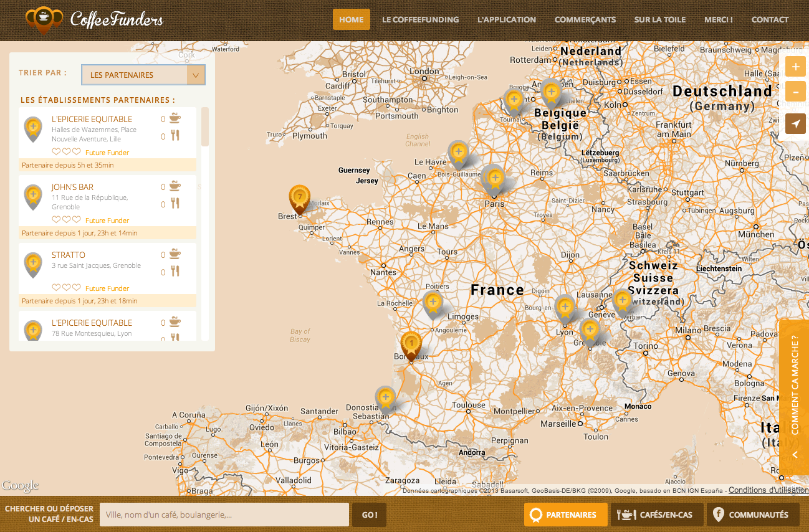The height and width of the screenshot is (532, 809).
Task: Click the pin icon of L'Epicerie Equitable Lille
Action: pos(33,129)
